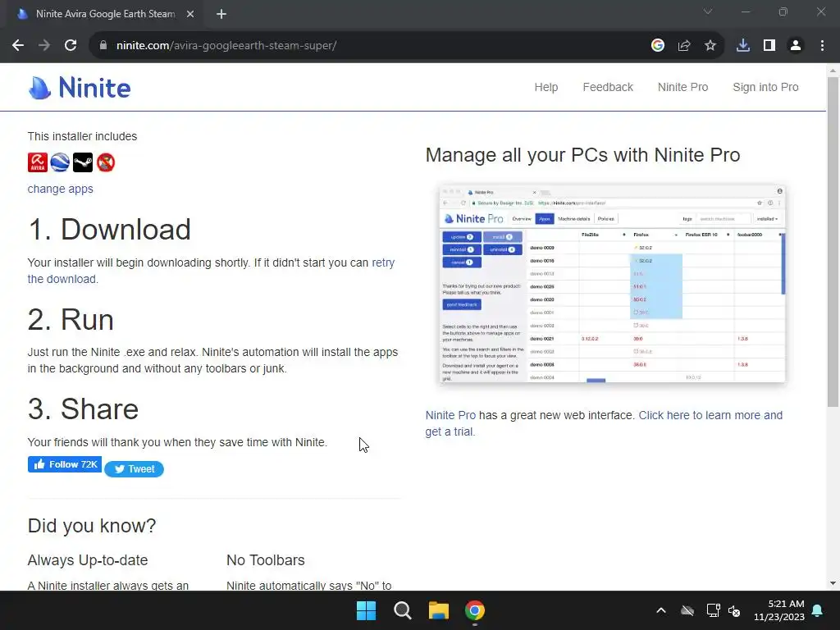This screenshot has width=840, height=630.
Task: Open the taskbar clock and date
Action: pos(779,610)
